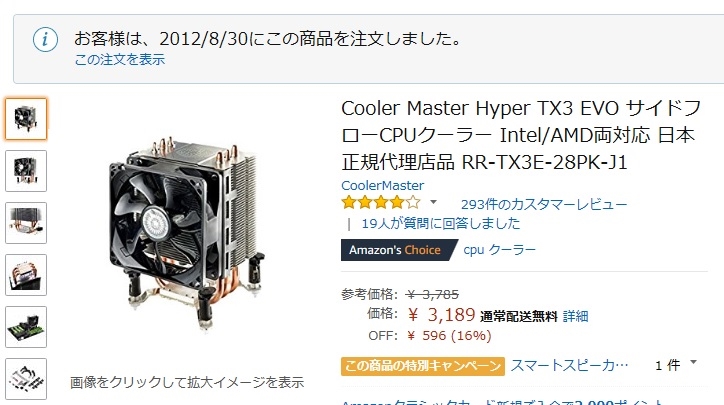This screenshot has height=405, width=724.
Task: Select the second cooler thumbnail image
Action: (x=26, y=171)
